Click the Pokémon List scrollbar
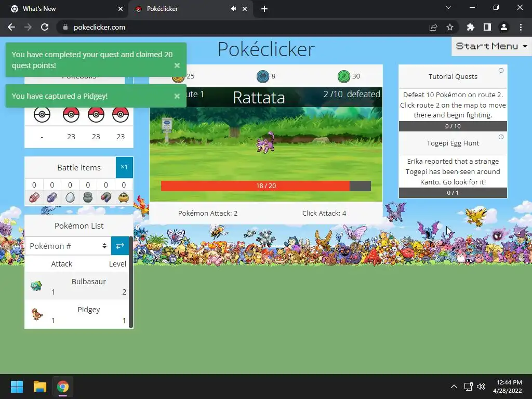Image resolution: width=532 pixels, height=399 pixels. click(130, 282)
